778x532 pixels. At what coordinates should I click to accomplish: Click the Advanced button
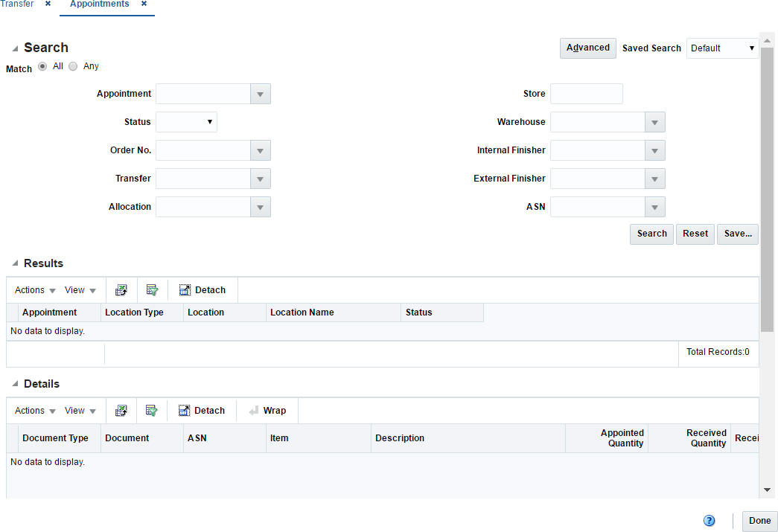588,48
